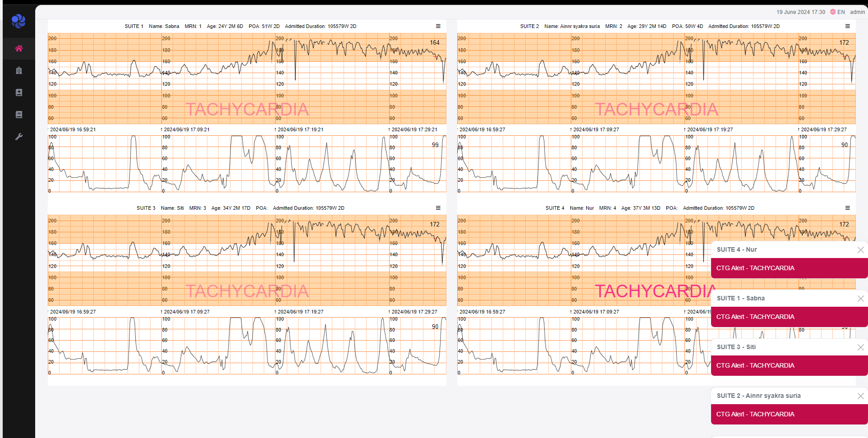The image size is (868, 438).
Task: Close the Suite 2 - Ainnr syakra suria alert
Action: pos(860,396)
